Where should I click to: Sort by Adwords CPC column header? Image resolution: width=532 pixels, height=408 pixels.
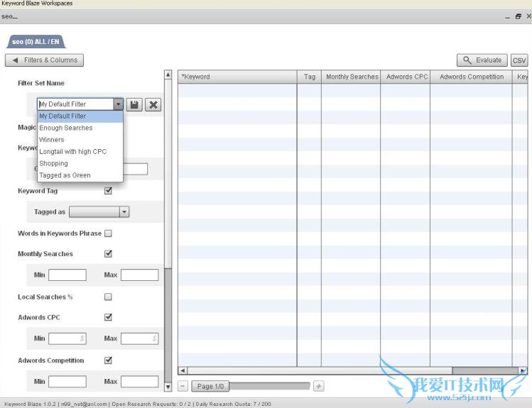click(x=406, y=77)
